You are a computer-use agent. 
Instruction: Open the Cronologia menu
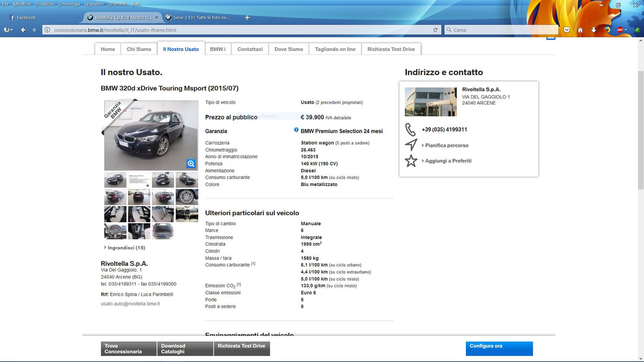[x=69, y=4]
